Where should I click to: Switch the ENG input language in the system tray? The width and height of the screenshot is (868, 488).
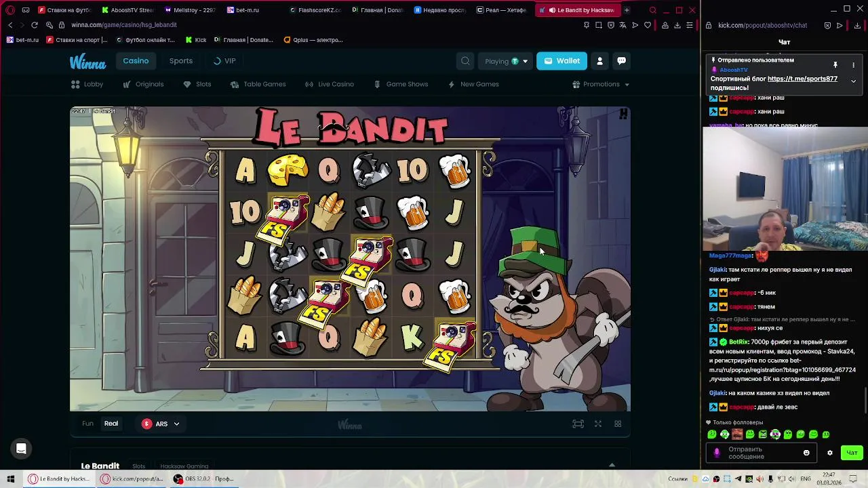[806, 479]
